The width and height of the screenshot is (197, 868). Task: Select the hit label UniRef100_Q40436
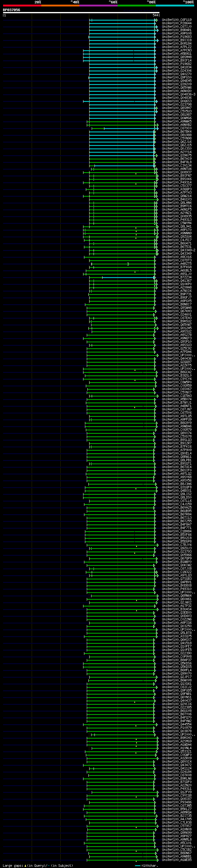tap(176, 359)
